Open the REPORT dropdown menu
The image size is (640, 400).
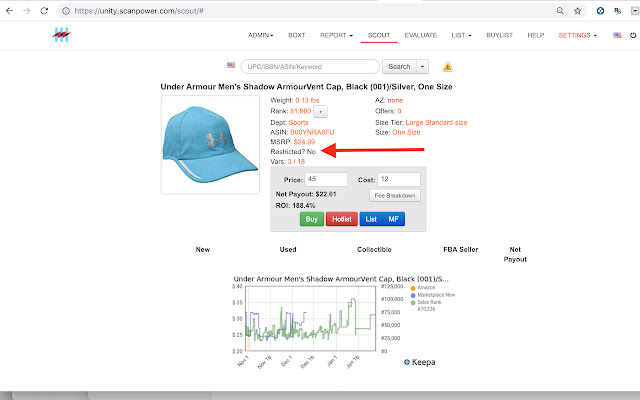[x=336, y=35]
